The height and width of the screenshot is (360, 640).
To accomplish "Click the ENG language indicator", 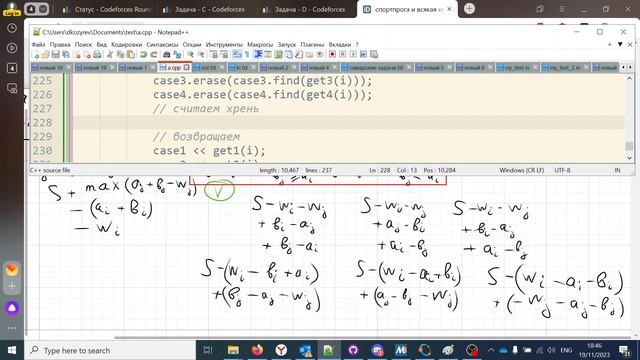I will (x=566, y=350).
